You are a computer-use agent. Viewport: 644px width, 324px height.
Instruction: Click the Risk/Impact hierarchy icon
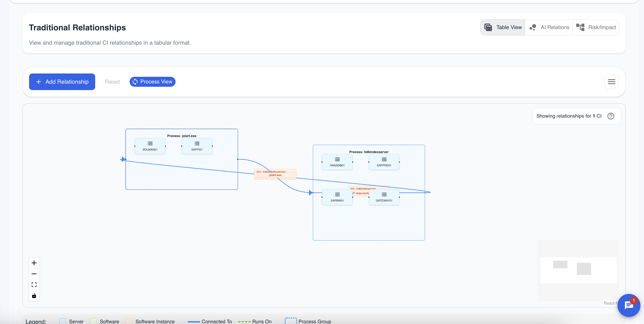581,27
